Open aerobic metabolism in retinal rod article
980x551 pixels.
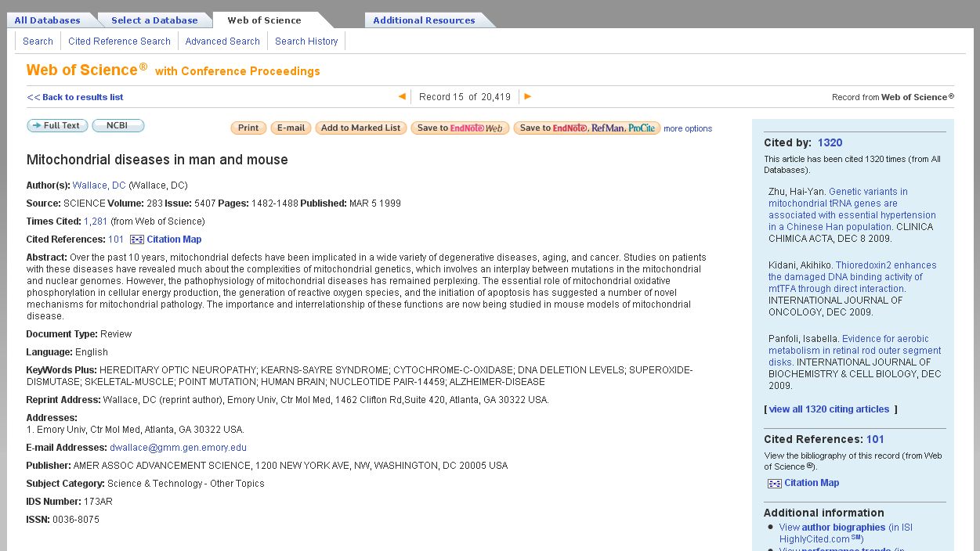click(x=855, y=351)
